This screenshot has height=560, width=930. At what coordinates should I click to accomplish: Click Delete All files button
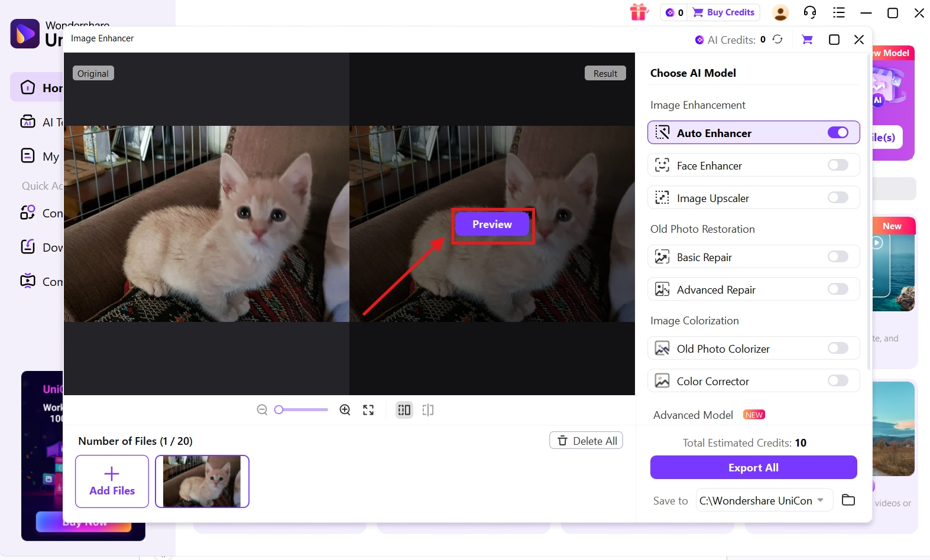coord(586,441)
